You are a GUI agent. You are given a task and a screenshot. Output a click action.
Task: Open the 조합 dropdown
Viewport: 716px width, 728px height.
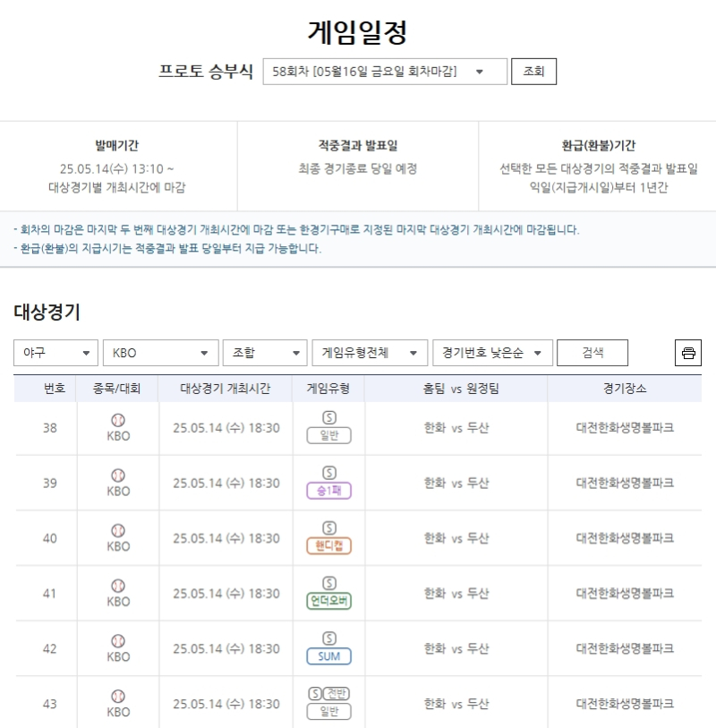click(x=264, y=353)
